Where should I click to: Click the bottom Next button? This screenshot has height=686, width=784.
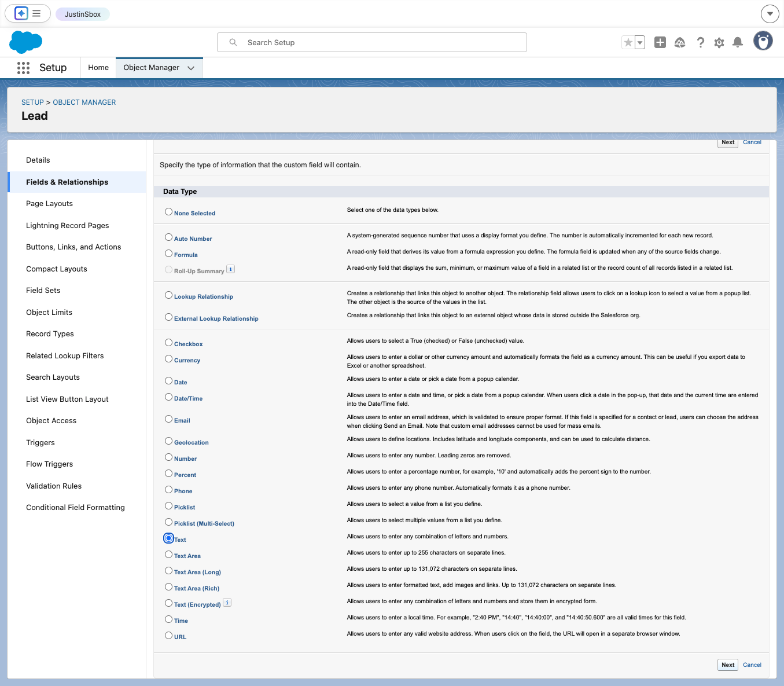pos(728,665)
